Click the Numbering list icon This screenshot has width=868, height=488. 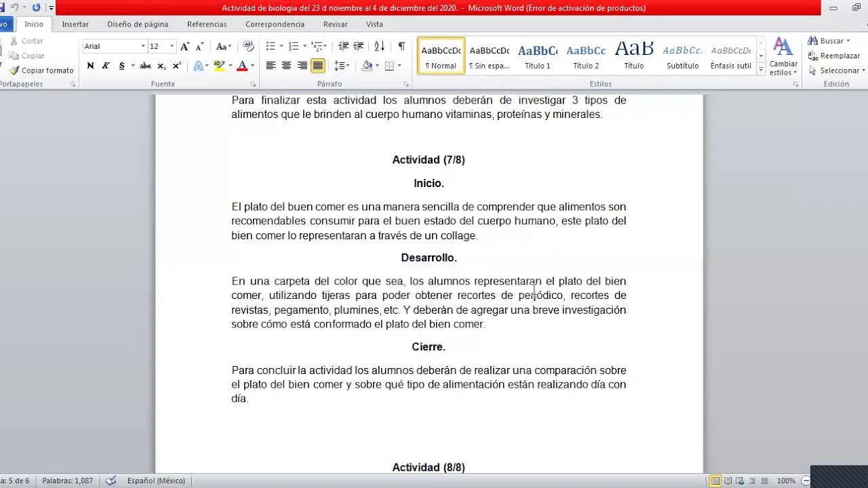pyautogui.click(x=294, y=46)
